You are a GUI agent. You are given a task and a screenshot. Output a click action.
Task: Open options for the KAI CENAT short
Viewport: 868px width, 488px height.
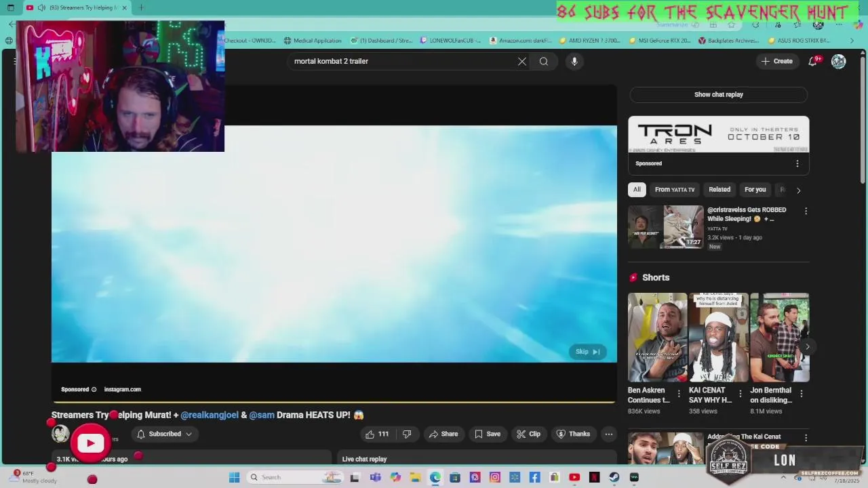click(740, 394)
